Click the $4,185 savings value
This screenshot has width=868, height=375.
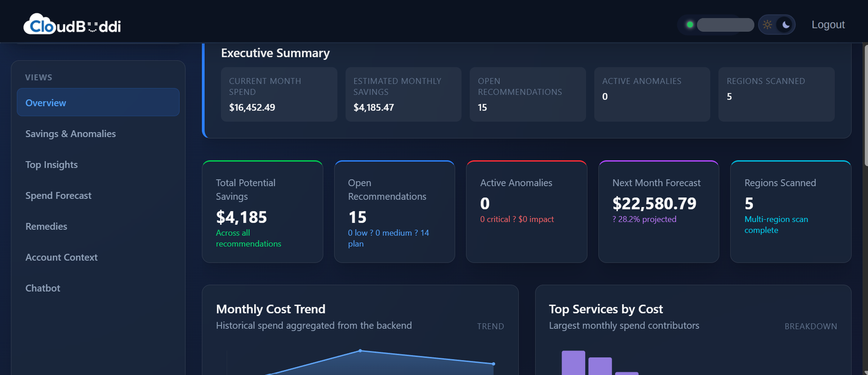tap(241, 217)
